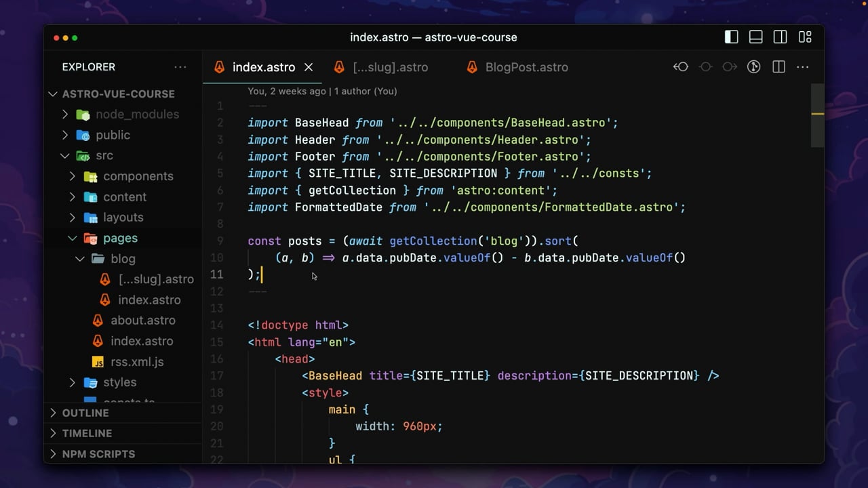Open the Git graph/source control circle icon
The image size is (868, 488).
[x=753, y=67]
